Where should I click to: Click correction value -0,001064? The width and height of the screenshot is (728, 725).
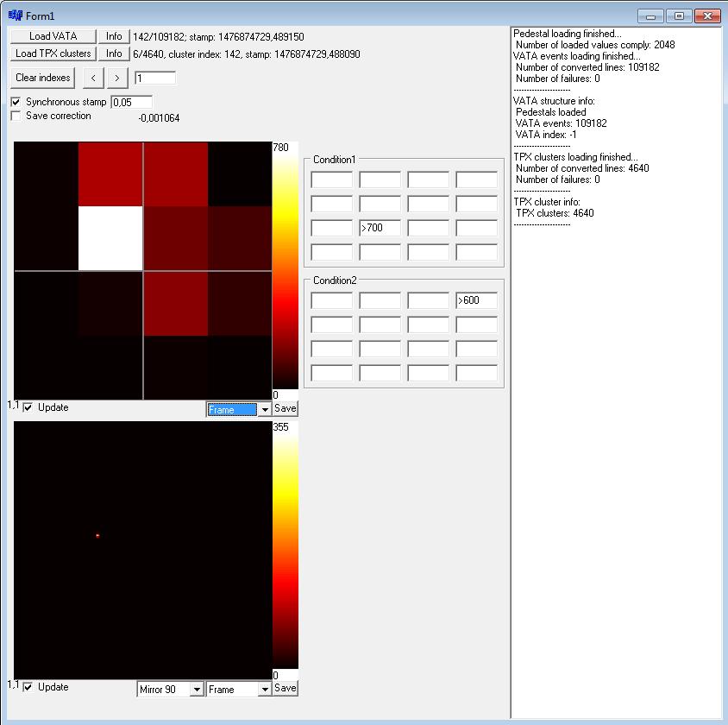pyautogui.click(x=159, y=118)
